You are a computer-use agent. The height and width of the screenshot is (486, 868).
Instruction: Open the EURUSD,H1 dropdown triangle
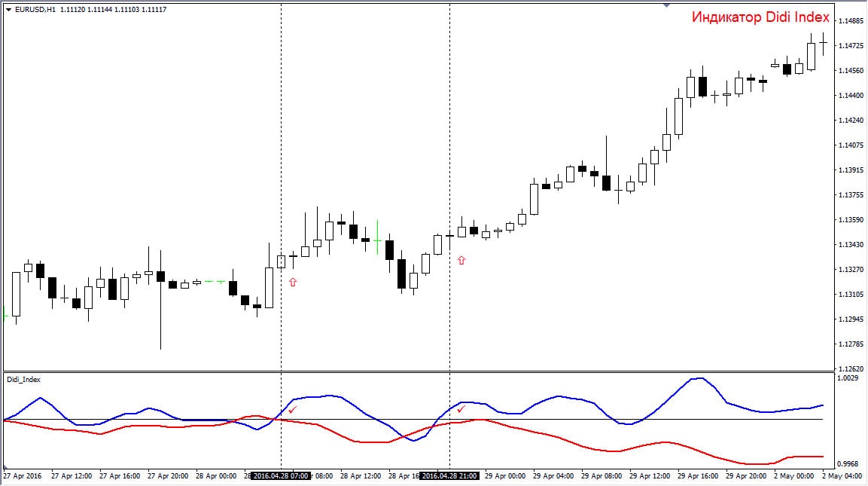coord(8,10)
